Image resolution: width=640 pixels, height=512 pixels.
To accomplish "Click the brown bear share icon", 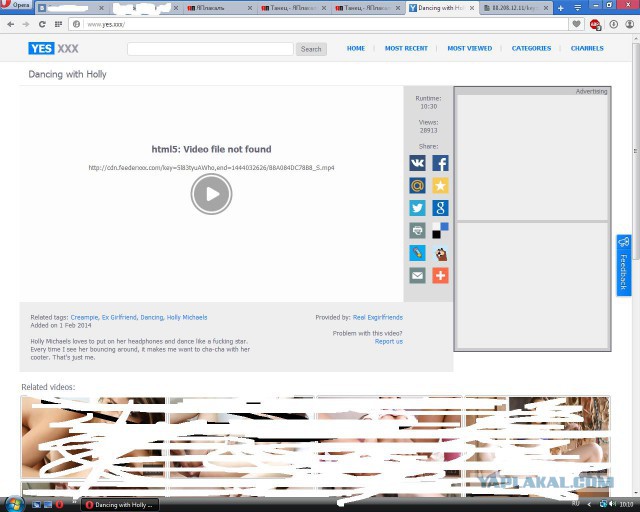I will (440, 253).
